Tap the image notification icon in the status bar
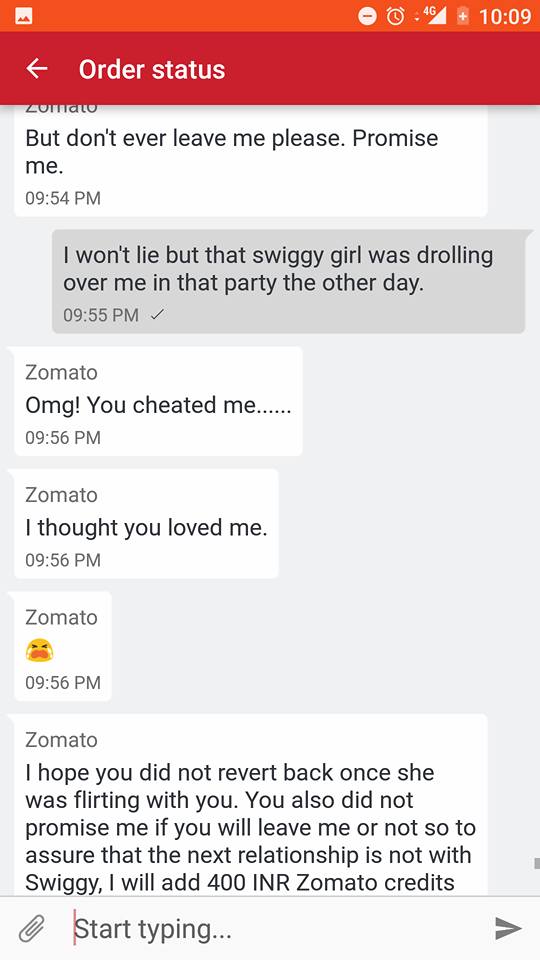Image resolution: width=540 pixels, height=960 pixels. [x=24, y=17]
